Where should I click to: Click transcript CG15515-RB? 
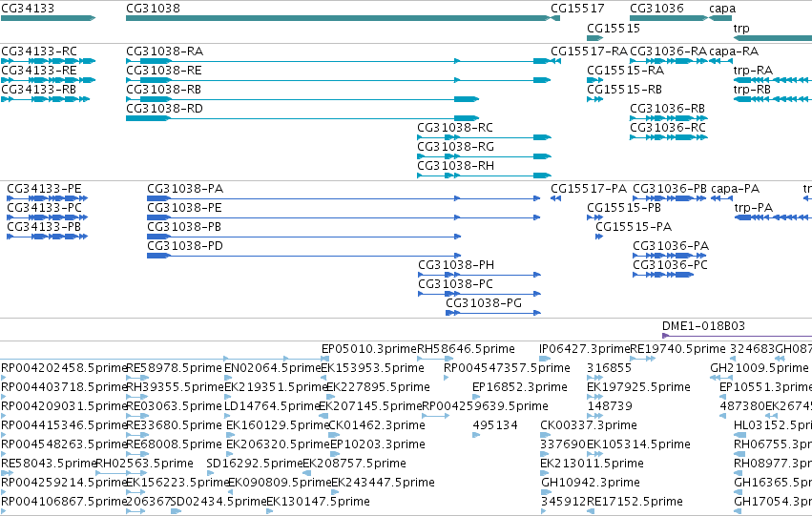625,90
